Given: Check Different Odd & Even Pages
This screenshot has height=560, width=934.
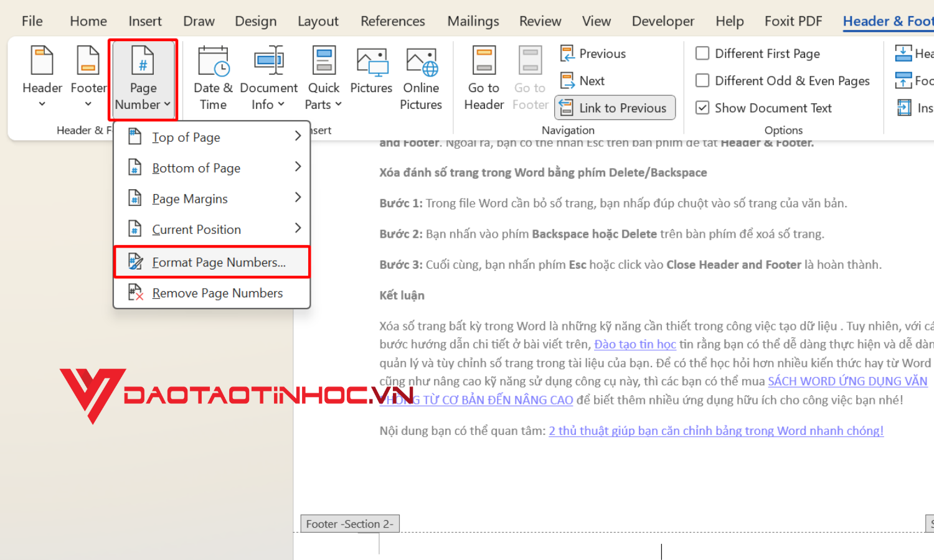Looking at the screenshot, I should point(702,80).
